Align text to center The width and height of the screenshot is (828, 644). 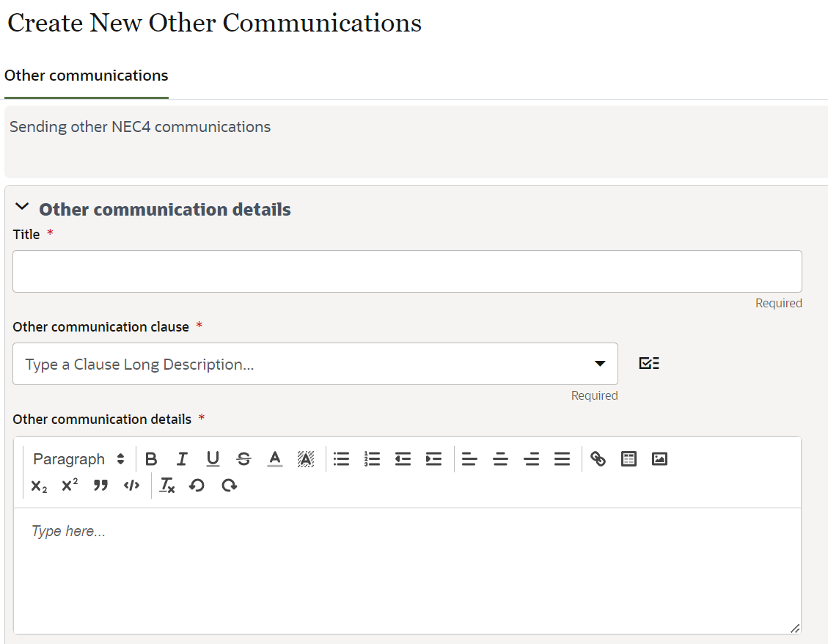(x=500, y=458)
